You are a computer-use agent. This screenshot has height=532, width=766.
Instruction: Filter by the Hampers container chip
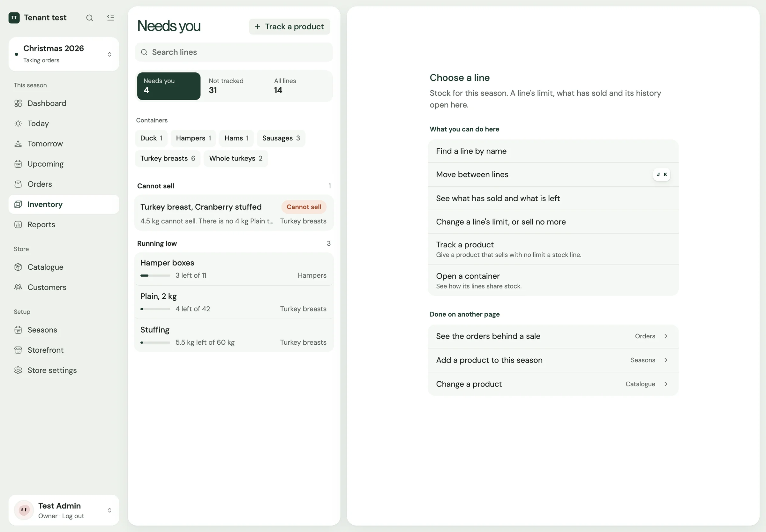click(x=193, y=138)
